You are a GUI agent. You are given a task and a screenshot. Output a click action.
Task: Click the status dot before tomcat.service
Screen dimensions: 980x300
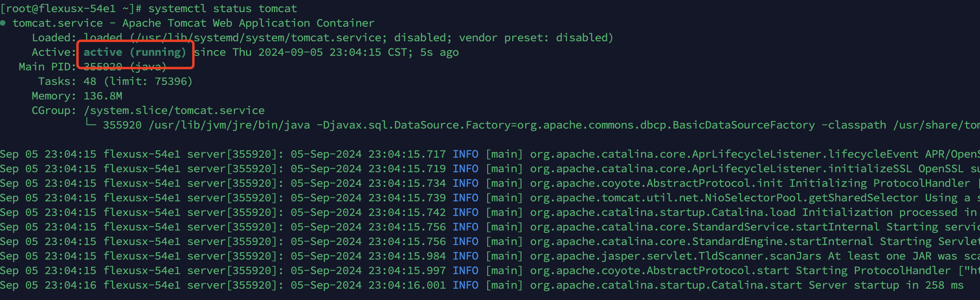tap(3, 23)
